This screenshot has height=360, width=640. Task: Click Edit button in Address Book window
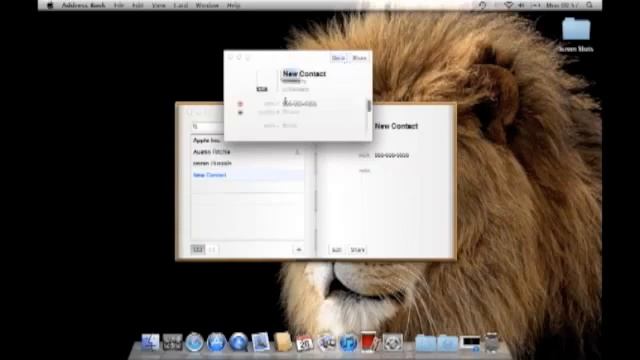tap(337, 250)
